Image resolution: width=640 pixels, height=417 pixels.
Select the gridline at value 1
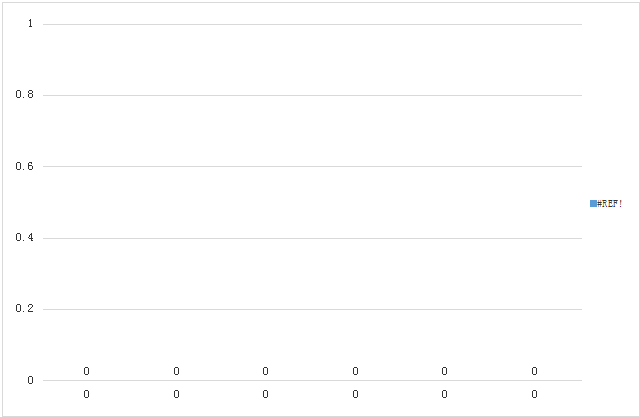click(312, 24)
